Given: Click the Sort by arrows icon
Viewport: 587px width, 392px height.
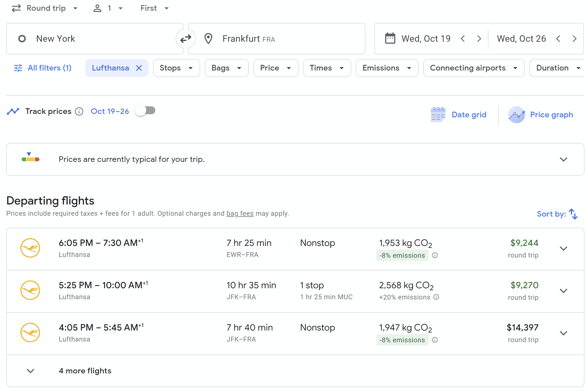Looking at the screenshot, I should click(573, 214).
